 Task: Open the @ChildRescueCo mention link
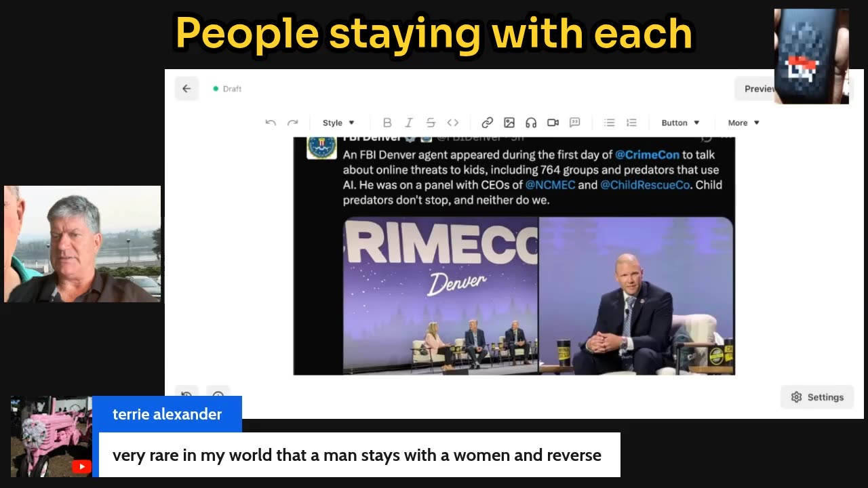(x=645, y=184)
